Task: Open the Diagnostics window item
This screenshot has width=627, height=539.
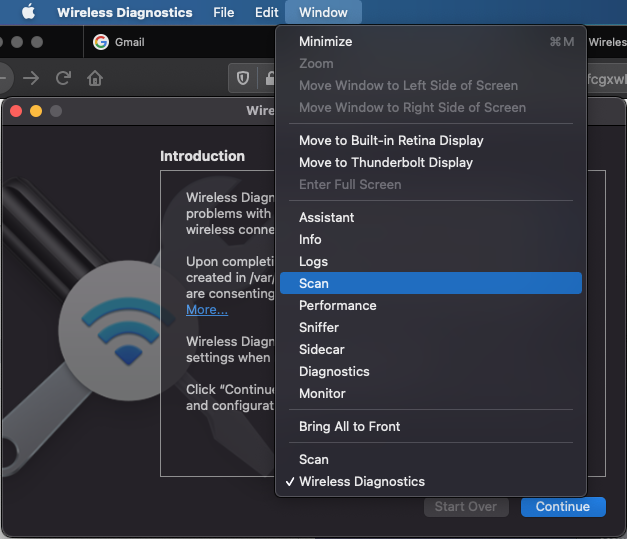Action: tap(431, 371)
